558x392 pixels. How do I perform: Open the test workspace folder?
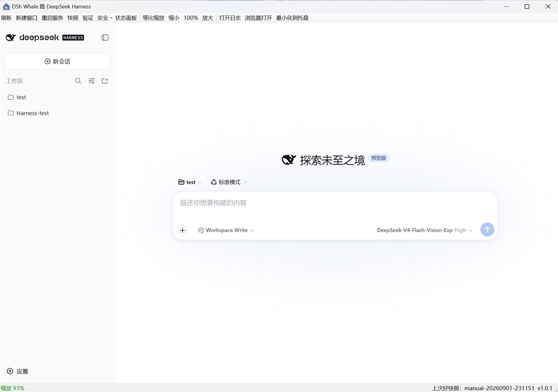pyautogui.click(x=58, y=97)
